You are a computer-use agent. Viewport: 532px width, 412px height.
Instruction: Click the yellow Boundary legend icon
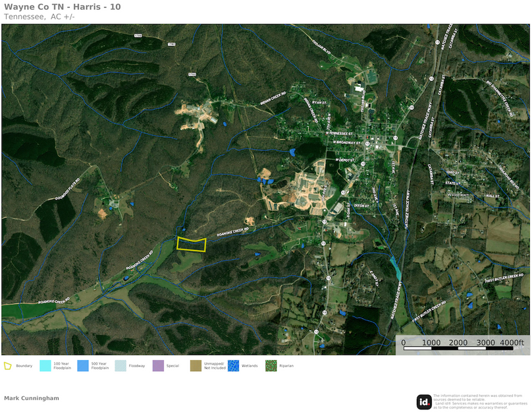(x=8, y=365)
